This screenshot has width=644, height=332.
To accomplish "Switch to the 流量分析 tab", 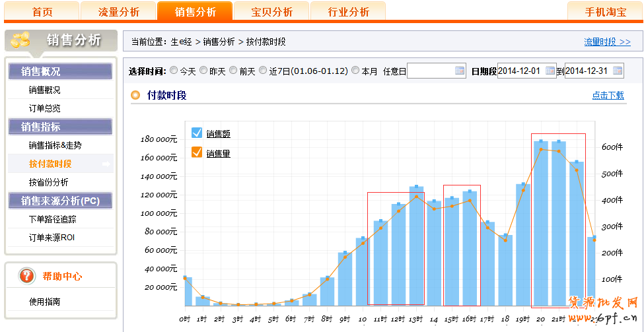I will pos(118,12).
